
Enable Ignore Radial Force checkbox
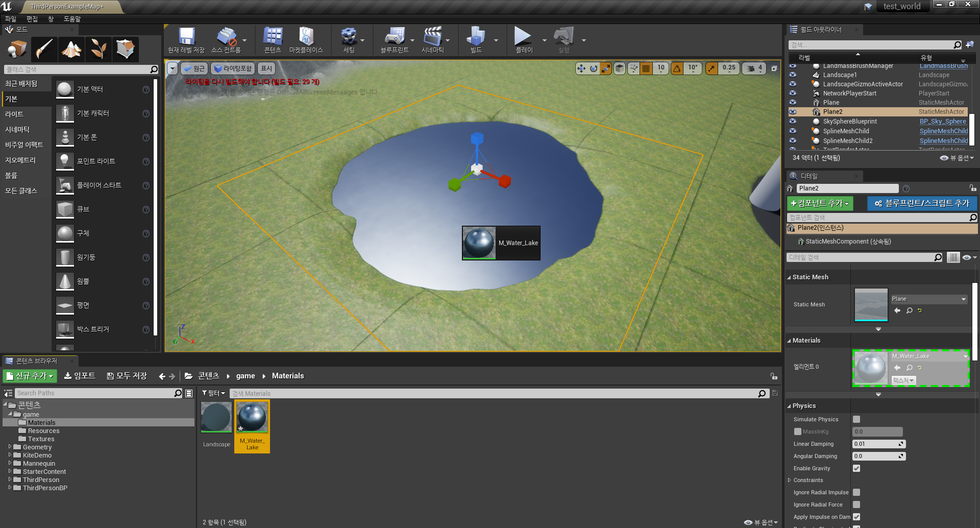coord(856,505)
